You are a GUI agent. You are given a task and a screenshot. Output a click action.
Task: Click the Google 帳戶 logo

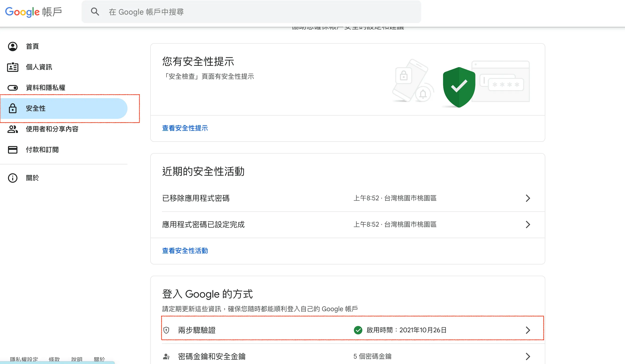tap(33, 12)
